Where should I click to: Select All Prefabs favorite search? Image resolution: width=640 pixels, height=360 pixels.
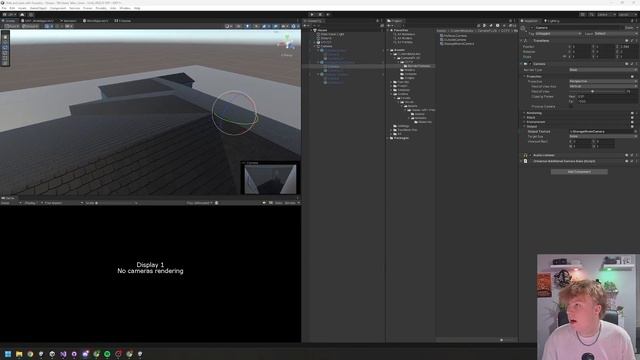pyautogui.click(x=403, y=42)
